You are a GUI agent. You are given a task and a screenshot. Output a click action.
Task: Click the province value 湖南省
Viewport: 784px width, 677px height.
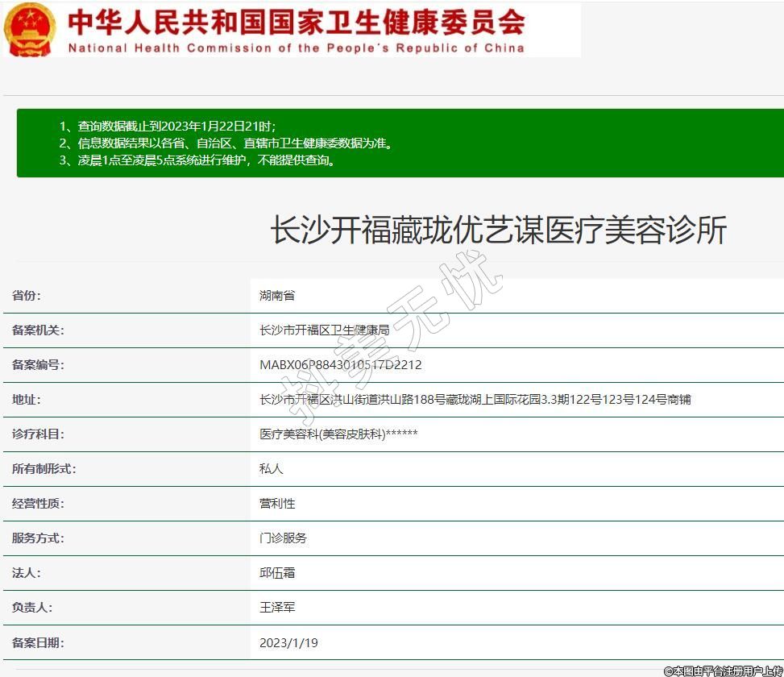tap(277, 296)
